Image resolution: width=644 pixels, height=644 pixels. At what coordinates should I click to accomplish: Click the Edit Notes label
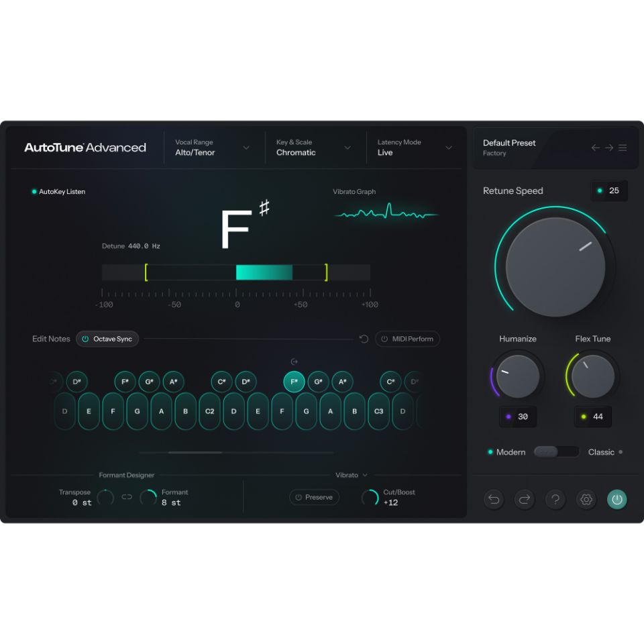[51, 339]
